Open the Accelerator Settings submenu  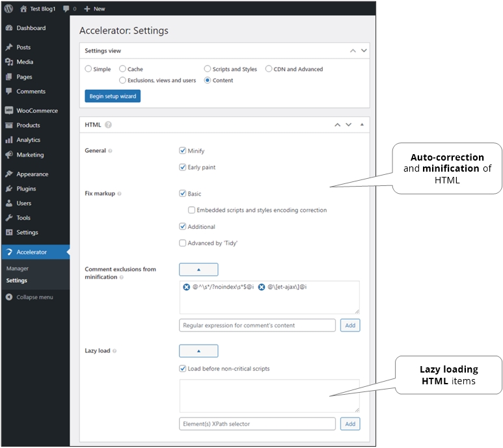[x=17, y=281]
